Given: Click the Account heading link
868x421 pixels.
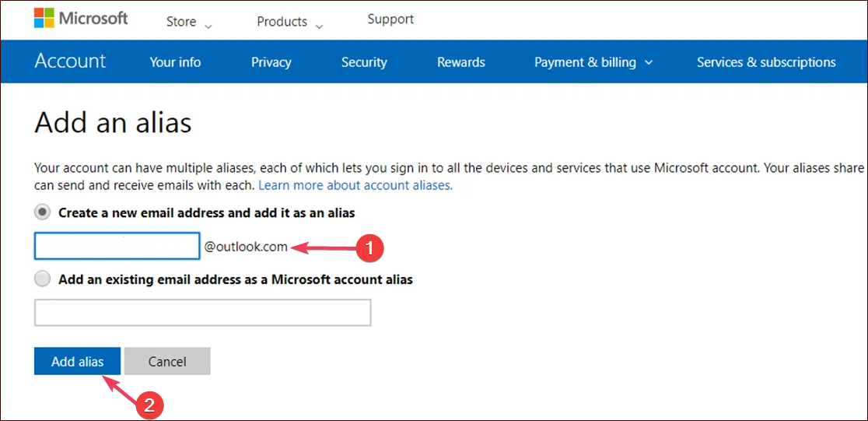Looking at the screenshot, I should (70, 61).
